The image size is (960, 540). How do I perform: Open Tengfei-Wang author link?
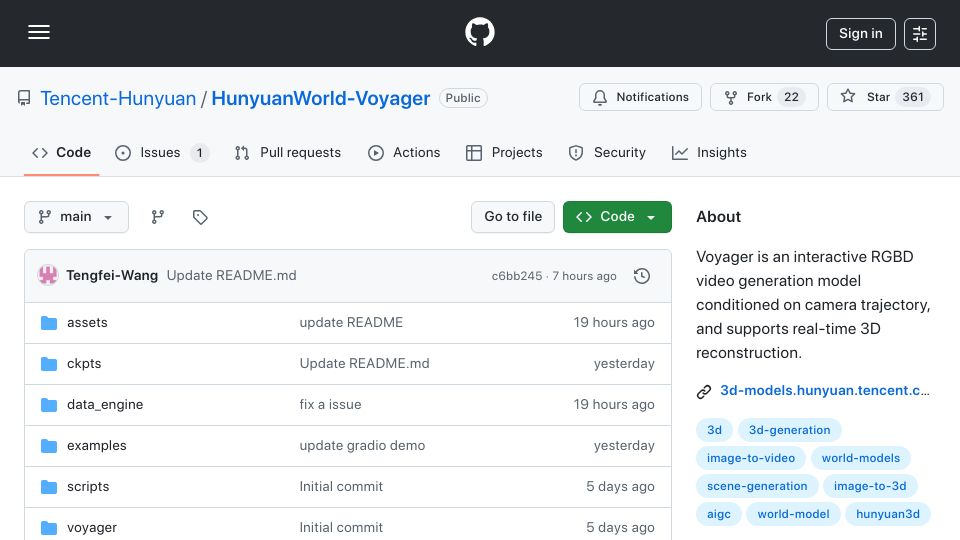[x=112, y=276]
